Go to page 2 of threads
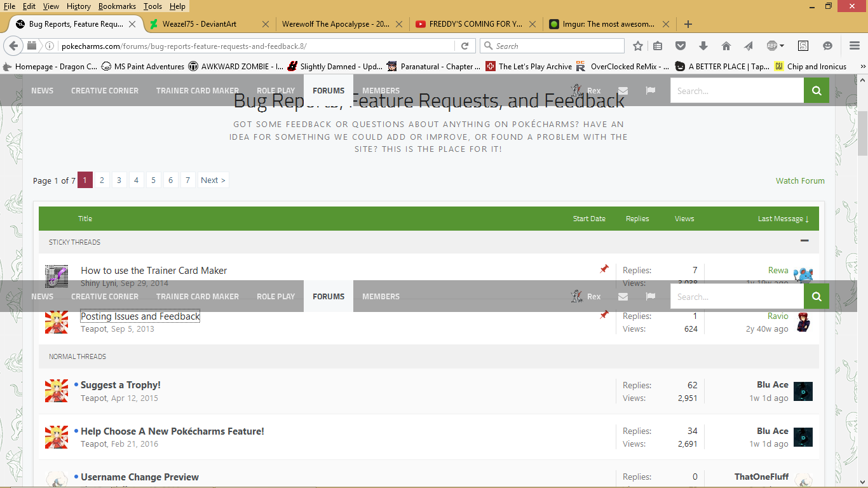868x488 pixels. pyautogui.click(x=102, y=180)
